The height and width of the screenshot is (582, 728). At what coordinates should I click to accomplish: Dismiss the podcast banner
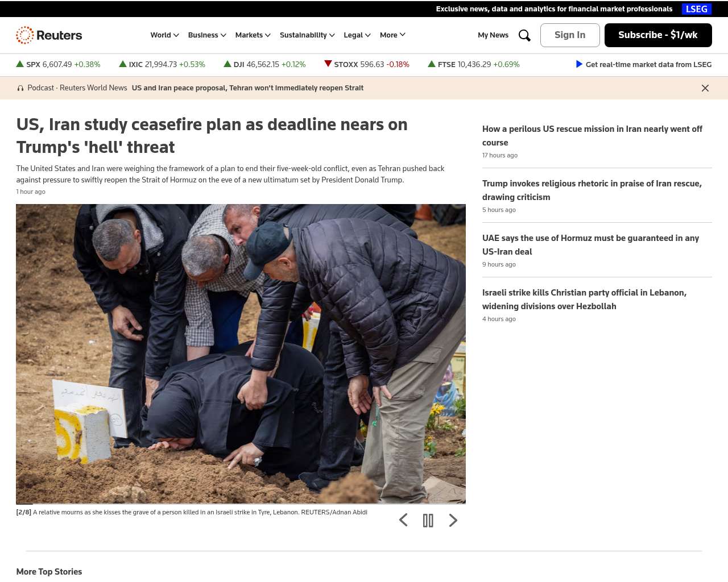tap(705, 88)
